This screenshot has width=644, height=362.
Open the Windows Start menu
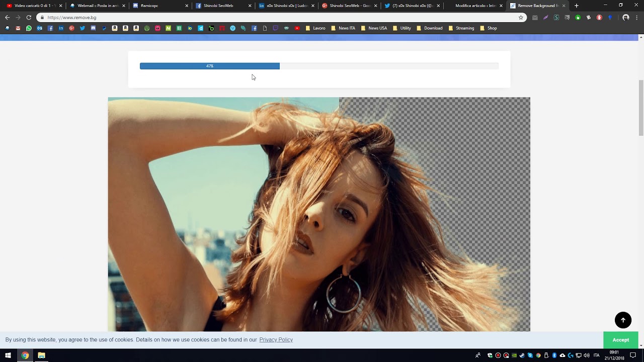click(8, 355)
